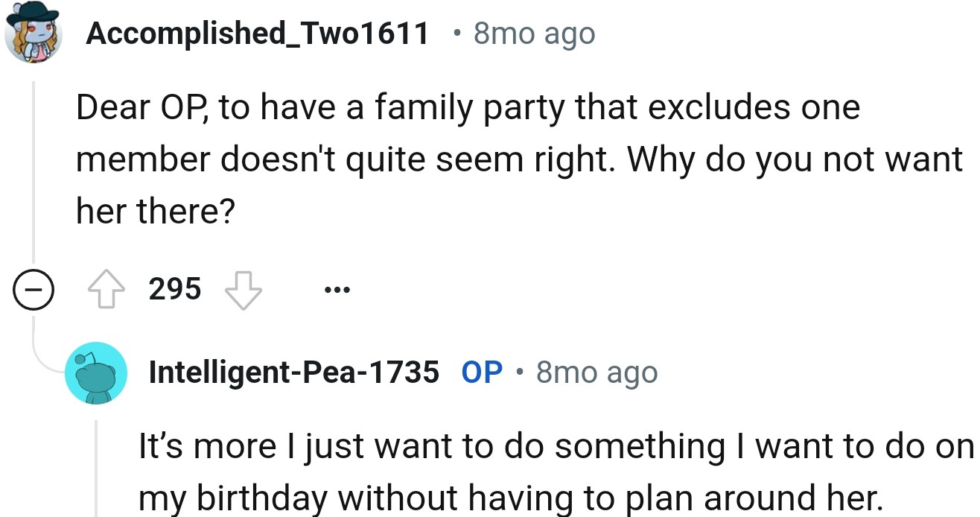
Task: Click the blue OP badge
Action: 482,372
